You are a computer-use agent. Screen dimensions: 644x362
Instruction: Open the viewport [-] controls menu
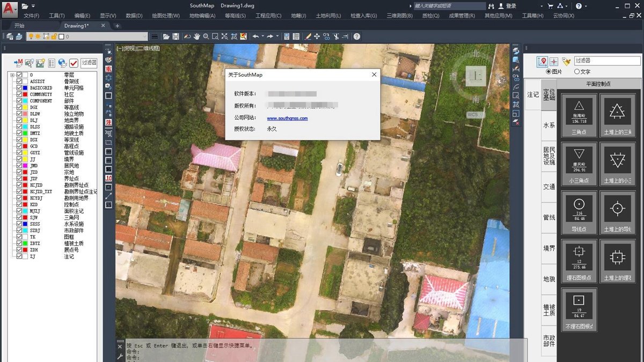tap(119, 48)
